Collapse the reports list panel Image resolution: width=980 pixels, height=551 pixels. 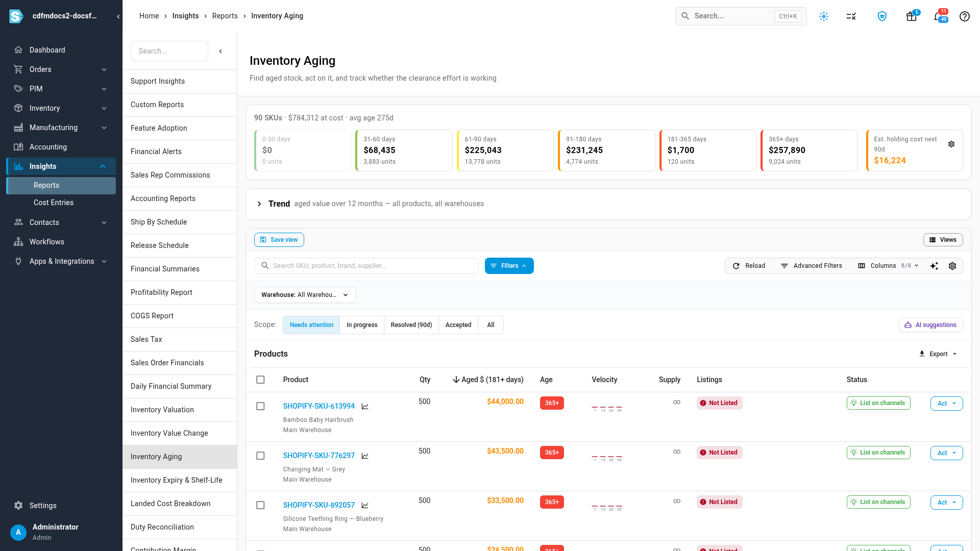coord(220,51)
